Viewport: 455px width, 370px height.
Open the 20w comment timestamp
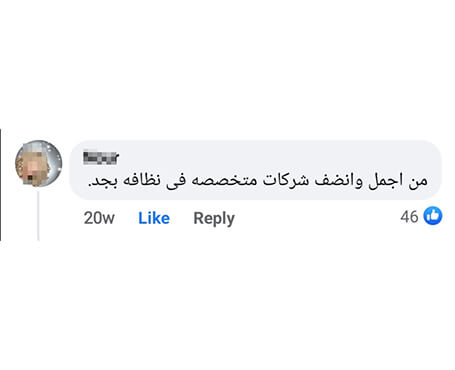pyautogui.click(x=99, y=218)
